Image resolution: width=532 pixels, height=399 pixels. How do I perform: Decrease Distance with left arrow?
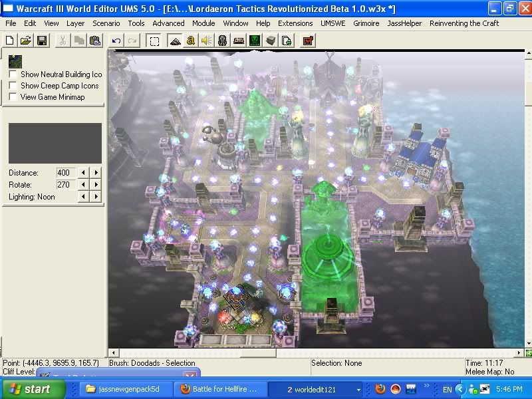pos(84,173)
